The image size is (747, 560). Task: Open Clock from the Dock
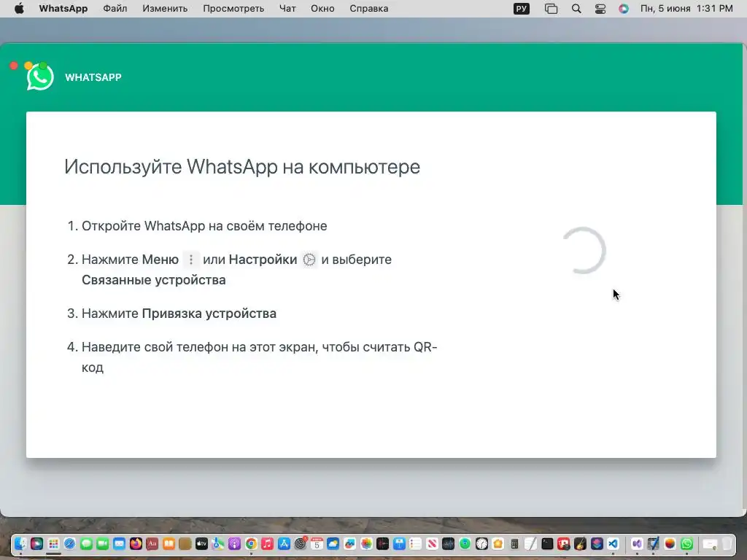click(x=481, y=543)
